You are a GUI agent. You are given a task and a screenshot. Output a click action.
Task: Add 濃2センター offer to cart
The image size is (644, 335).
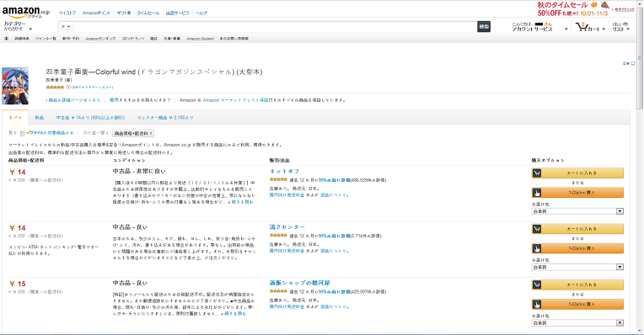coord(577,229)
